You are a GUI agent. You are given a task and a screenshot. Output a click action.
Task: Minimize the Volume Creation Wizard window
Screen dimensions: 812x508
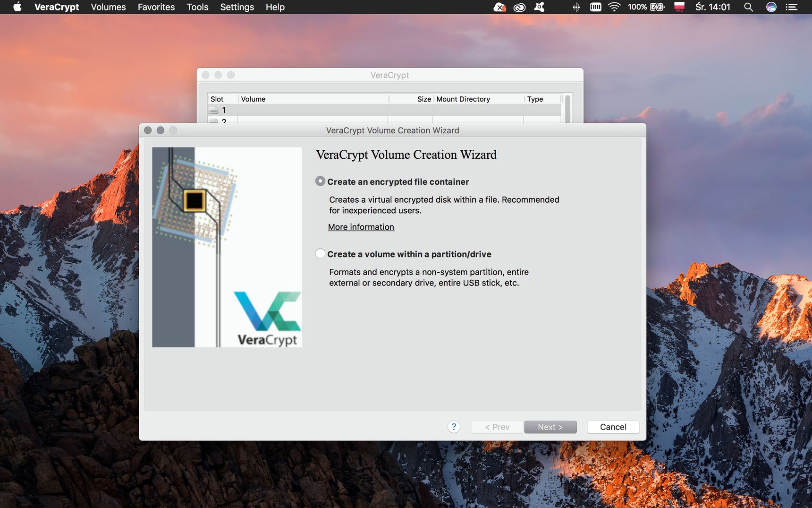[x=161, y=130]
